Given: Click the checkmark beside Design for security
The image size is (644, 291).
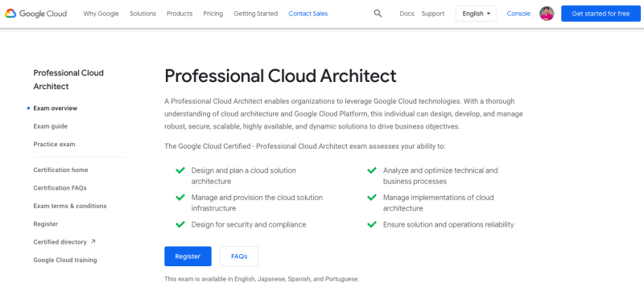Looking at the screenshot, I should [180, 224].
